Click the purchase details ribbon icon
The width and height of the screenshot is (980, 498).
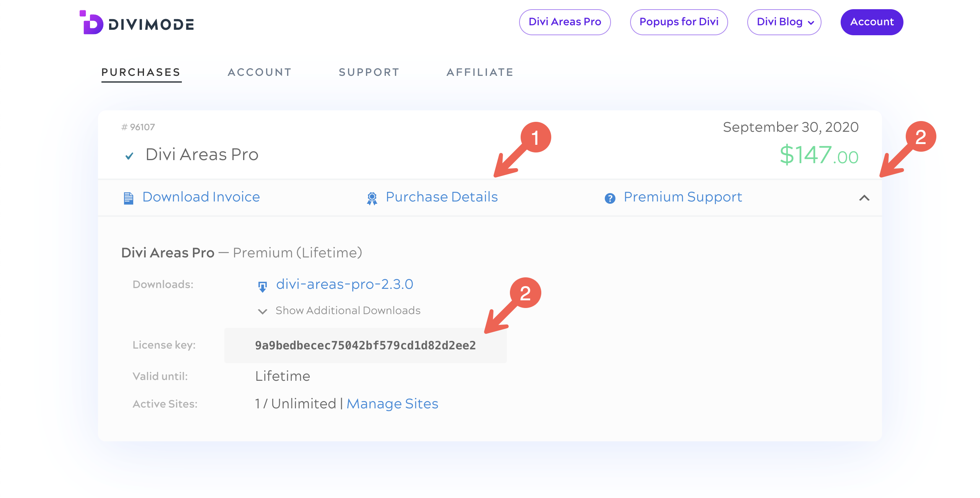(x=372, y=198)
